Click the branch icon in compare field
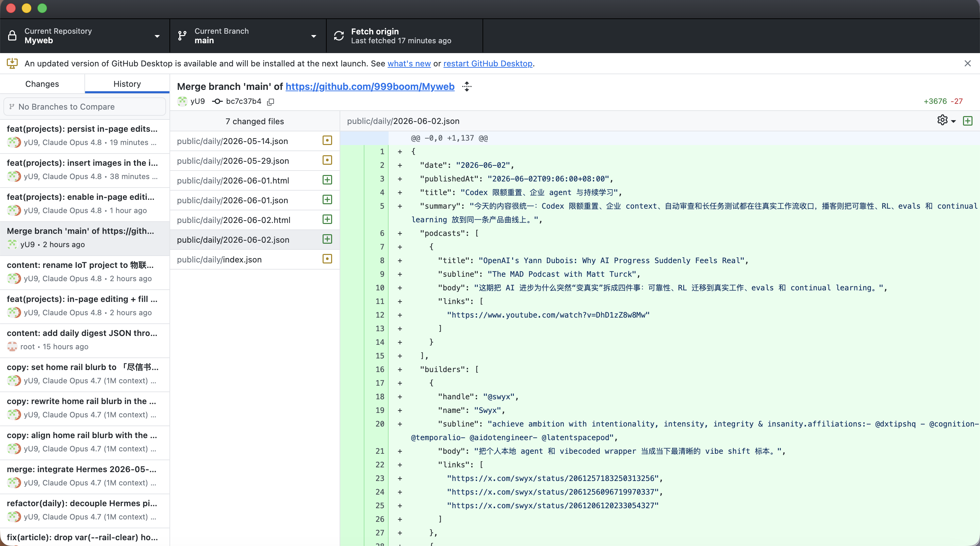This screenshot has width=980, height=546. pyautogui.click(x=12, y=107)
